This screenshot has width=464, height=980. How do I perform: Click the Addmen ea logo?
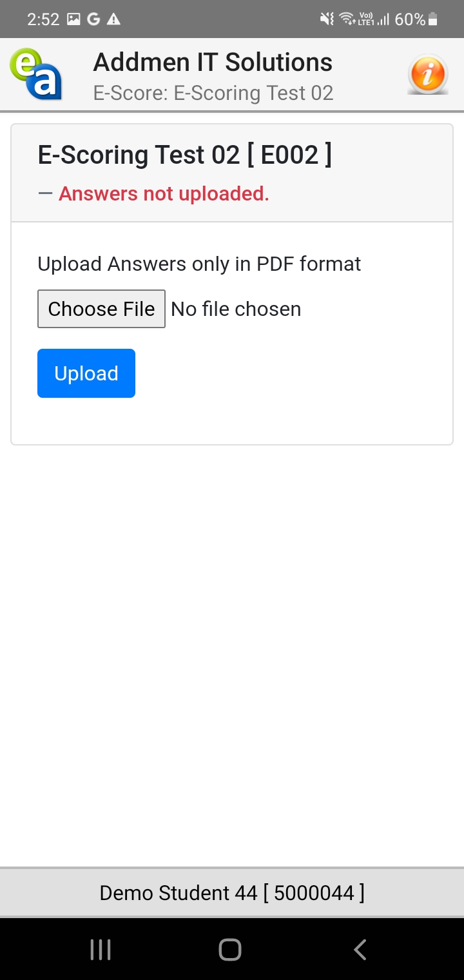tap(36, 75)
